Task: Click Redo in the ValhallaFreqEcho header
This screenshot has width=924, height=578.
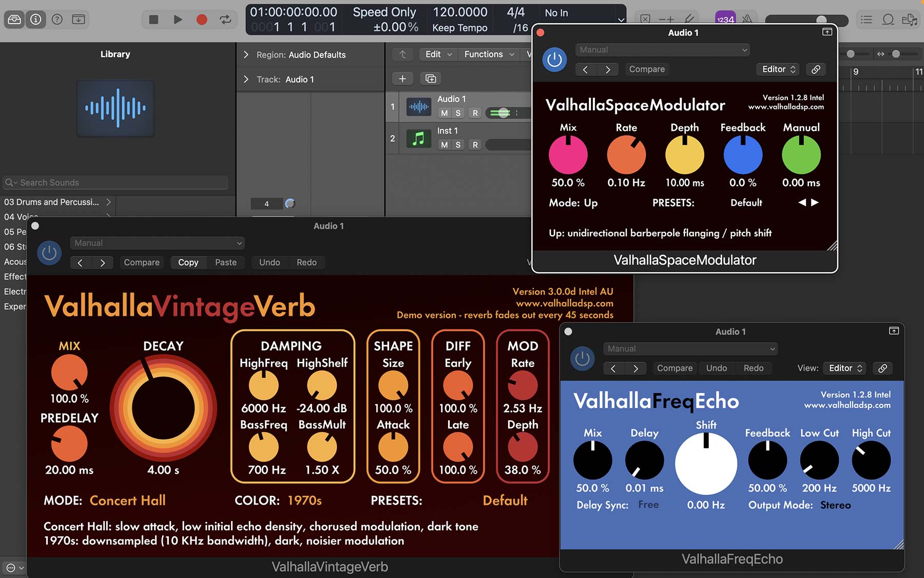Action: 754,368
